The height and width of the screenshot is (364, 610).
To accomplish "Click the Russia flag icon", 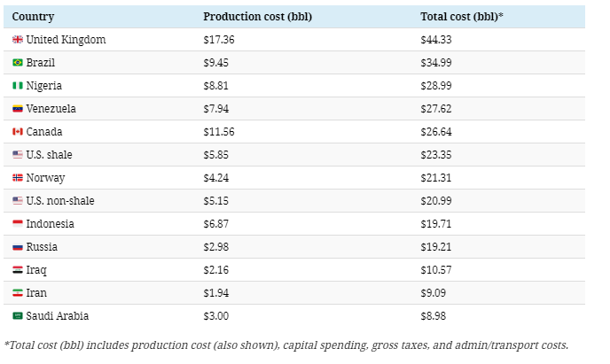I will (18, 247).
